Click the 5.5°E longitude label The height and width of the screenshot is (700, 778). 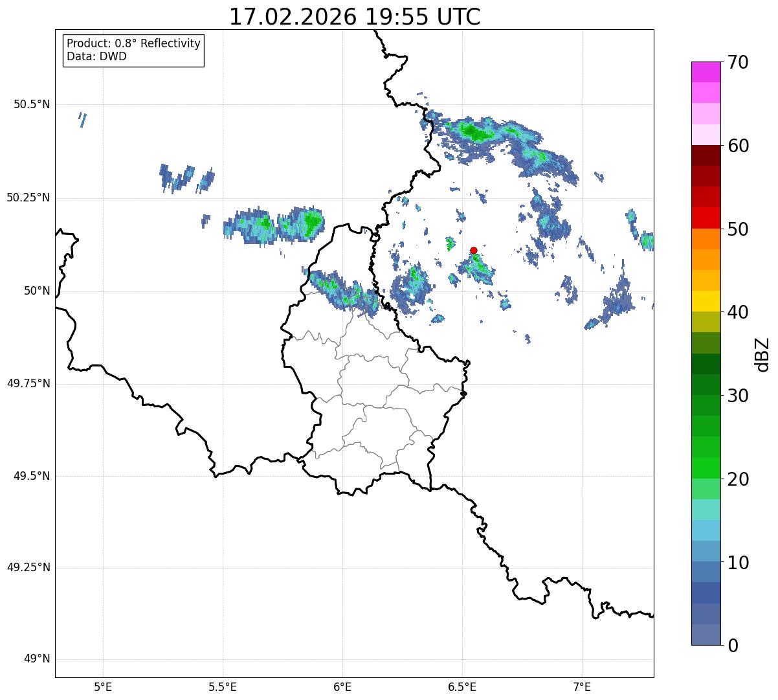pos(223,687)
